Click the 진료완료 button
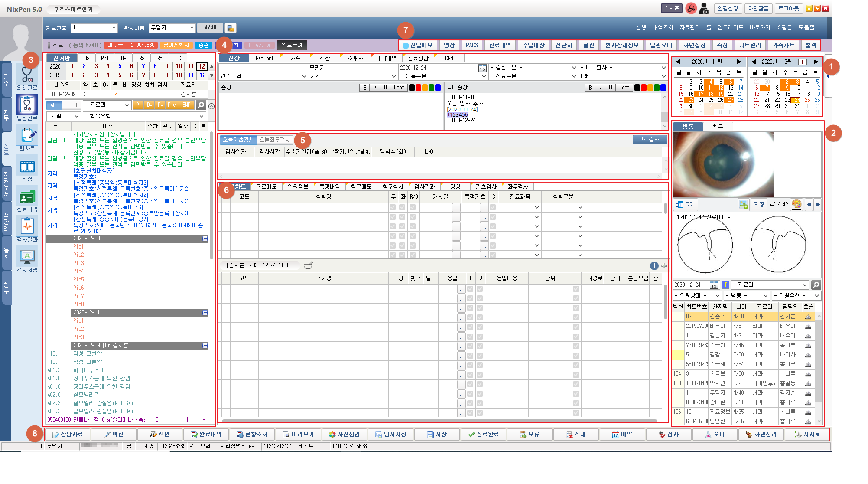 [x=483, y=434]
